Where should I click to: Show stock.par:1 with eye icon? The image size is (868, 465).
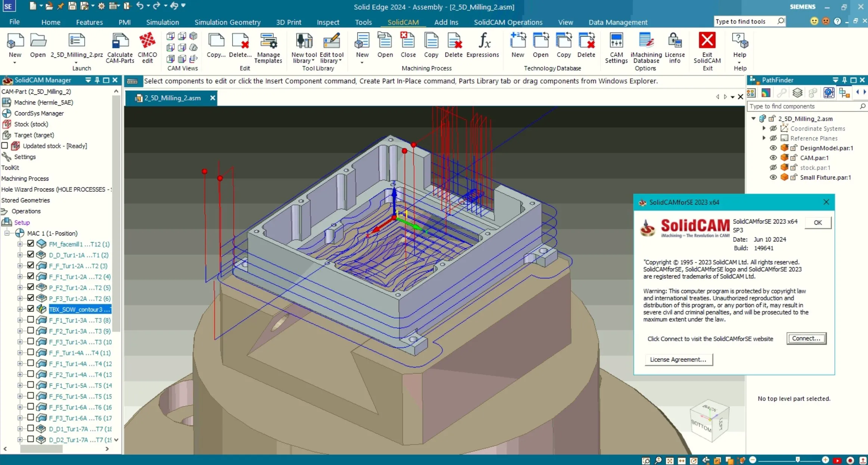(773, 168)
